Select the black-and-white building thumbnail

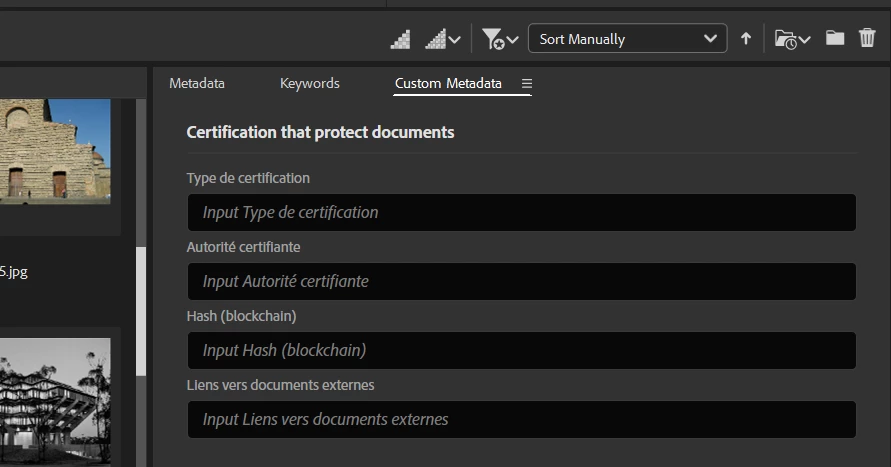coord(55,397)
